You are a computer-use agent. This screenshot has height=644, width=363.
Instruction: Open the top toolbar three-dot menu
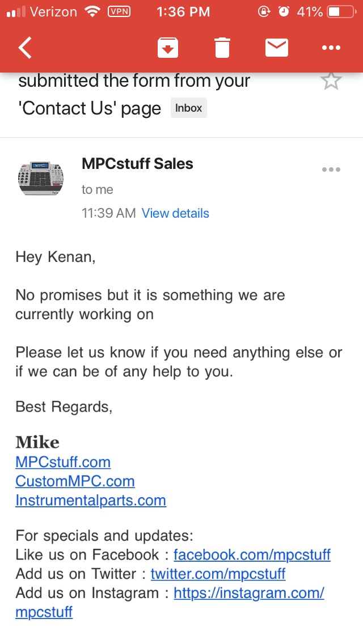point(331,48)
